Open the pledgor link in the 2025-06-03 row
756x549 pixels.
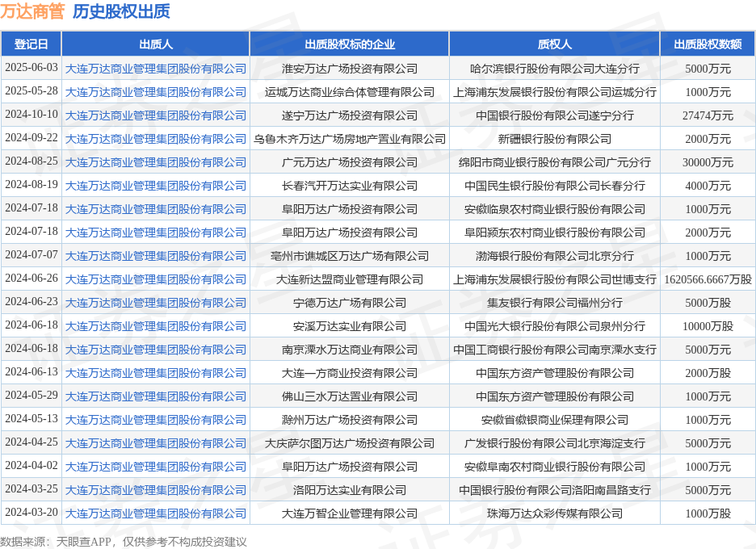(156, 69)
